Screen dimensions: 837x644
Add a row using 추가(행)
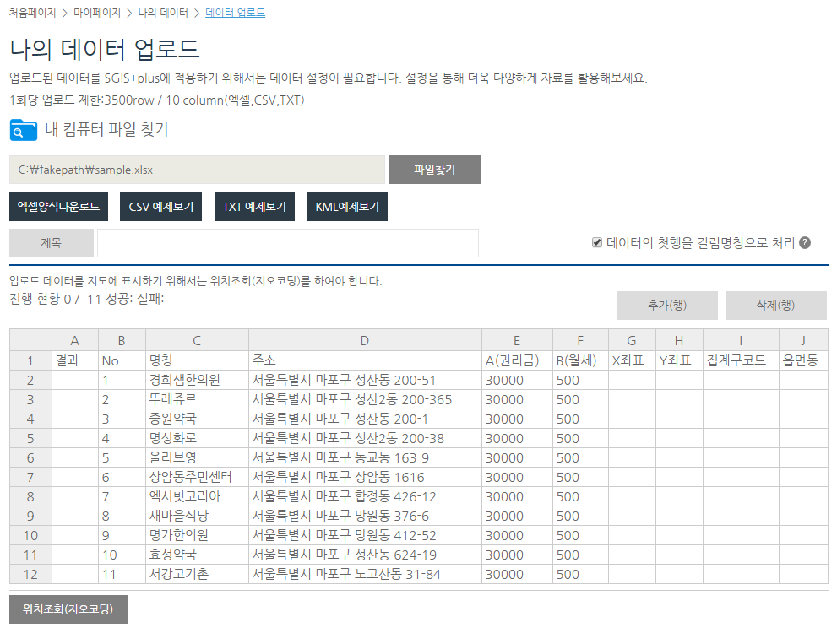pos(666,306)
